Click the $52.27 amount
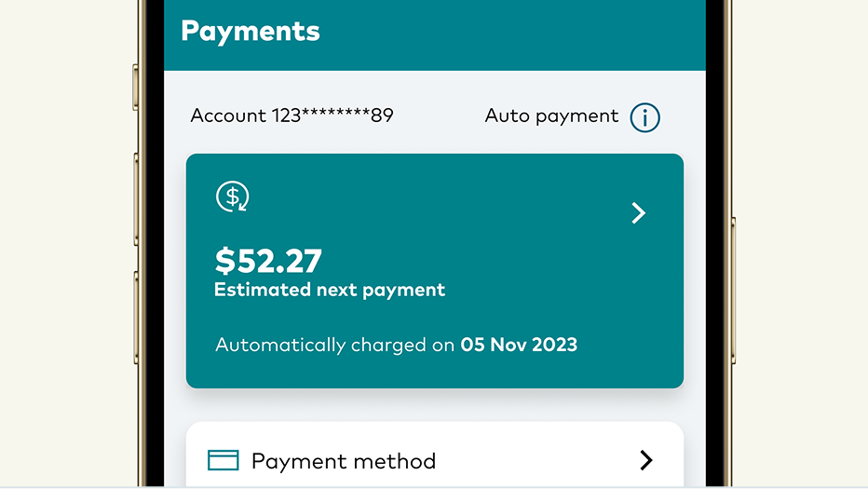 point(268,260)
